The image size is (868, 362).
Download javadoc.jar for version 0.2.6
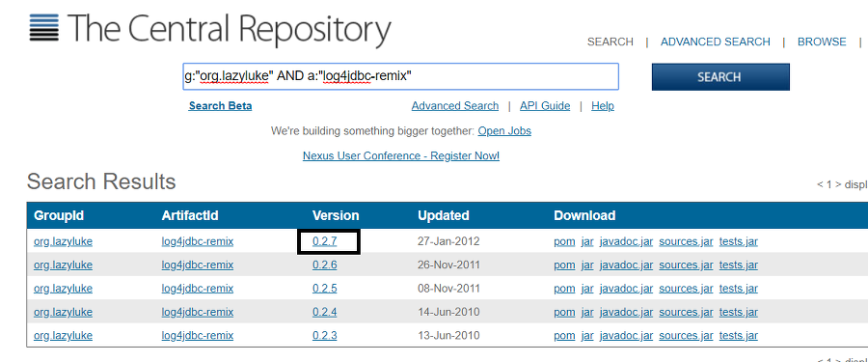tap(626, 265)
